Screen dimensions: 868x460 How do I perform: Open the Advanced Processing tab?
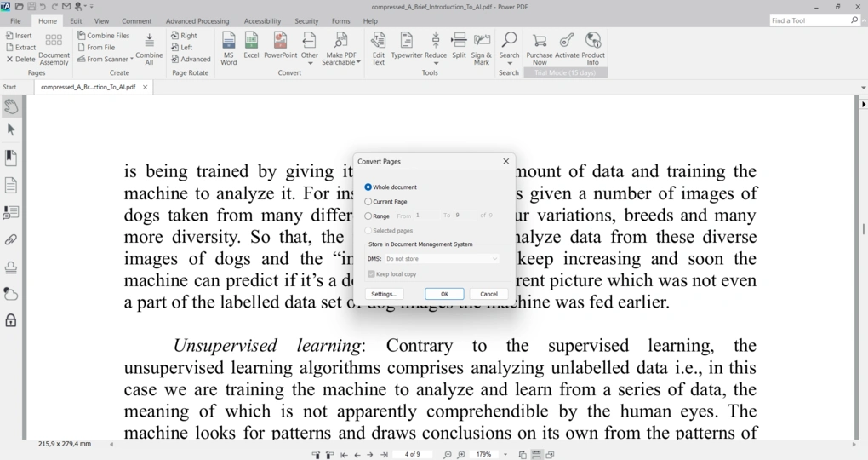click(x=197, y=21)
